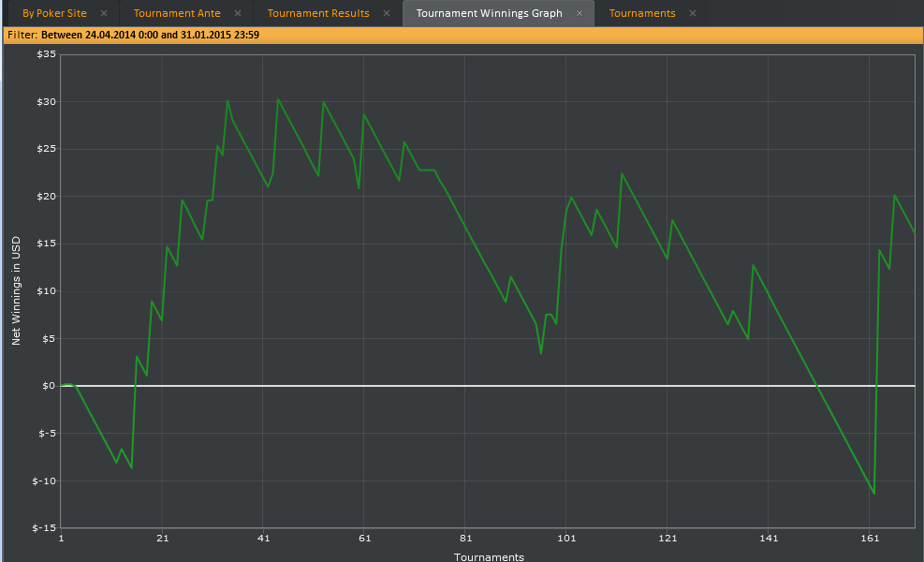
Task: Click the $-15 axis label
Action: tap(45, 527)
